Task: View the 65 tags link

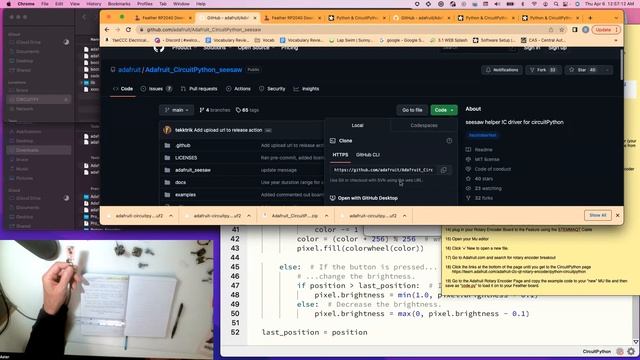Action: (x=247, y=110)
